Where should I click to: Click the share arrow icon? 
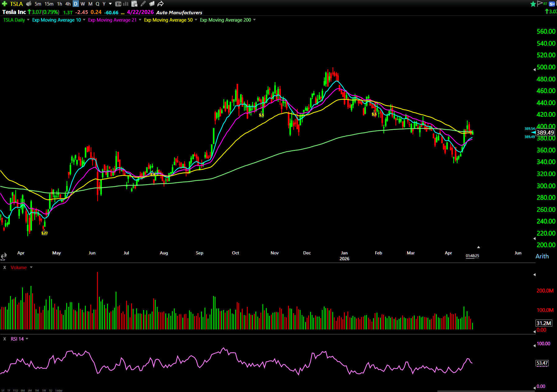[160, 4]
